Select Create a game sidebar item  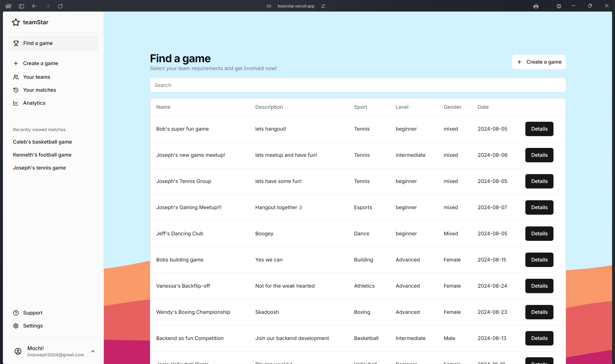coord(41,63)
